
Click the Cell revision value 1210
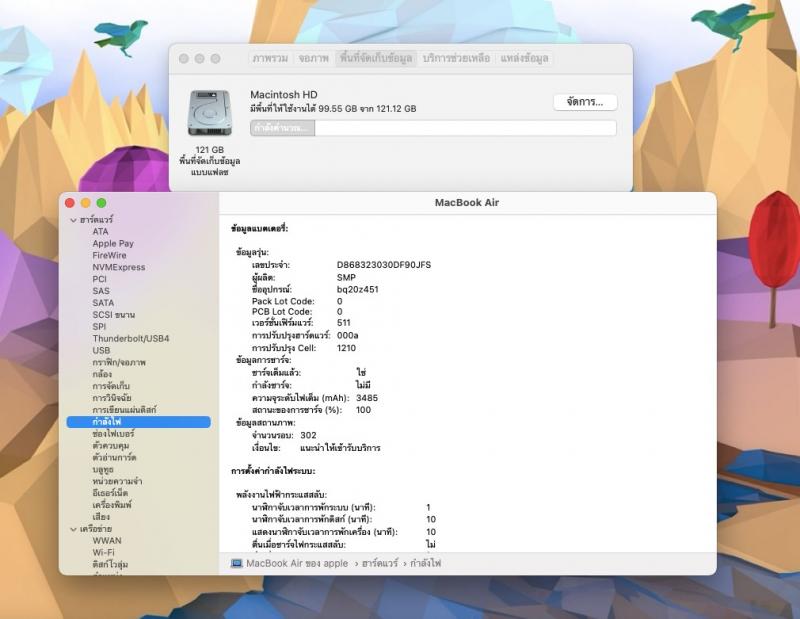tap(346, 348)
